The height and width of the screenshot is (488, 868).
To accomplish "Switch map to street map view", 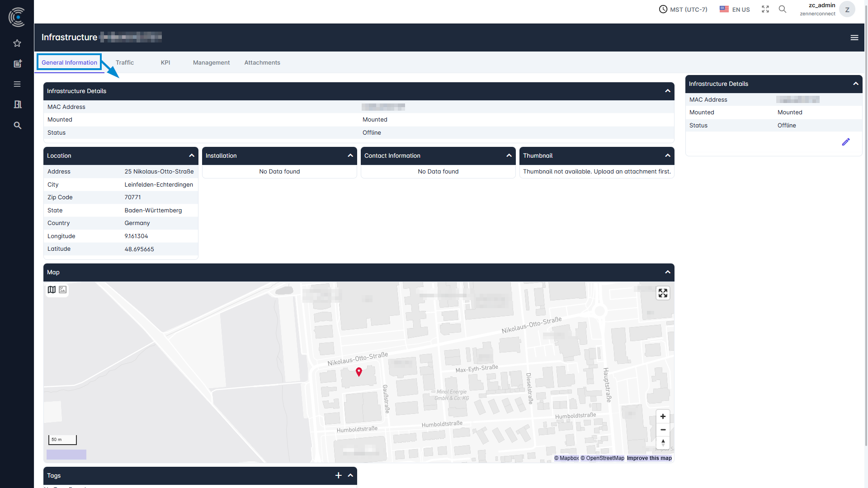I will (x=52, y=290).
